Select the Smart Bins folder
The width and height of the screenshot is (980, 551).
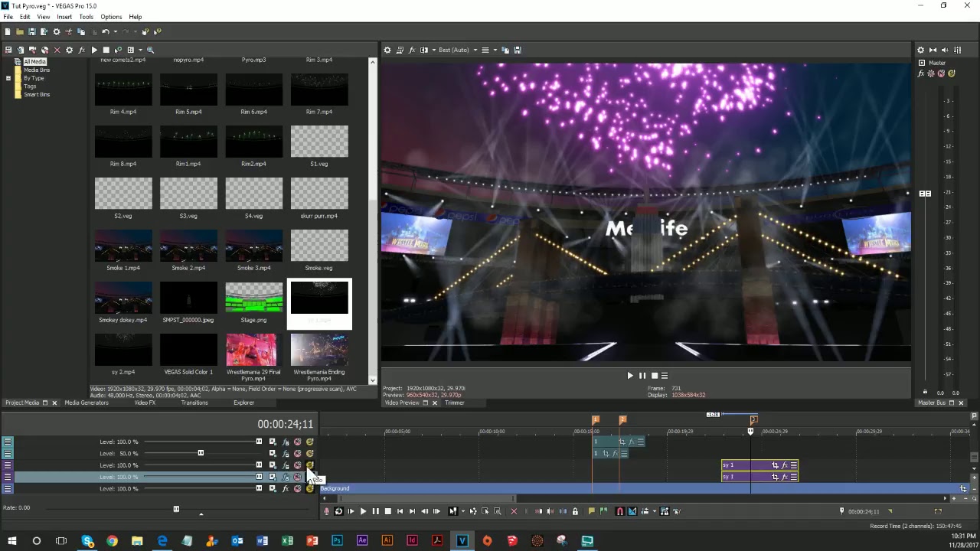click(x=36, y=94)
